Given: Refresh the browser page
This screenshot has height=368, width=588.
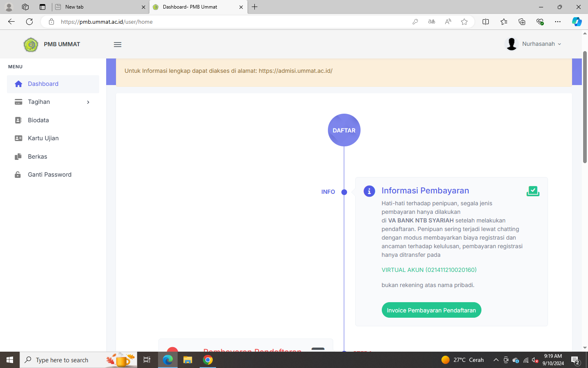Looking at the screenshot, I should [x=29, y=22].
